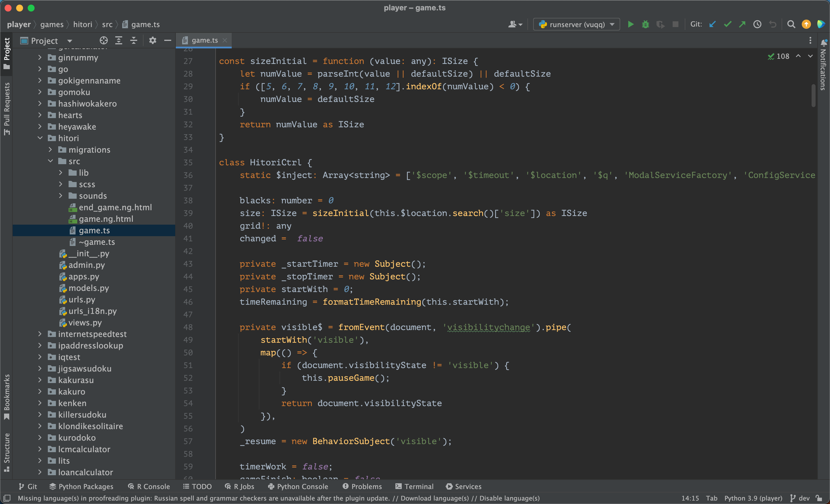Click Git commit checkmark icon
This screenshot has height=504, width=830.
(x=727, y=24)
